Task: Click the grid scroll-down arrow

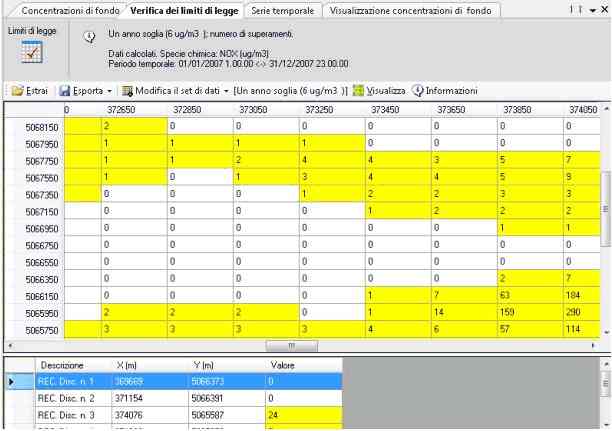Action: (606, 333)
